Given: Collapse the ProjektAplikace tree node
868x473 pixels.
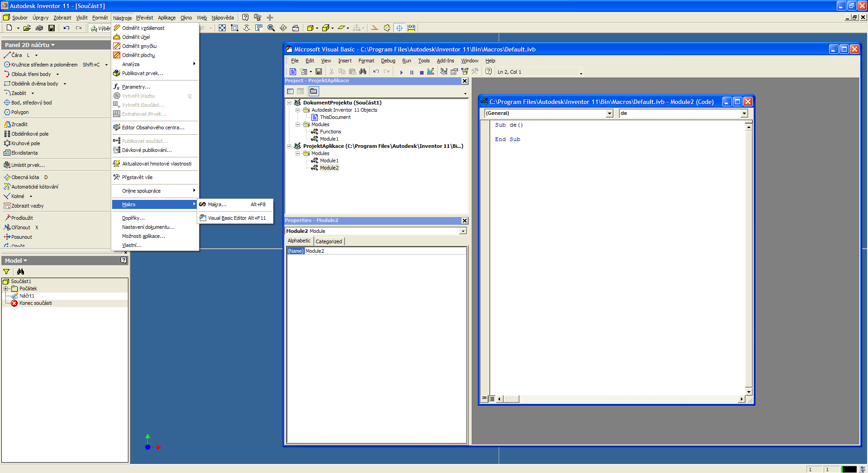Looking at the screenshot, I should click(289, 146).
